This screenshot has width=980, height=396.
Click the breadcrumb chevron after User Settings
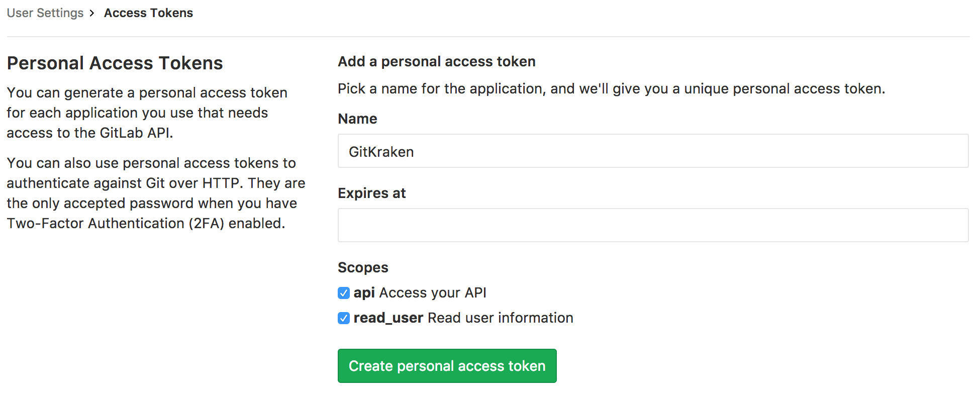[92, 13]
